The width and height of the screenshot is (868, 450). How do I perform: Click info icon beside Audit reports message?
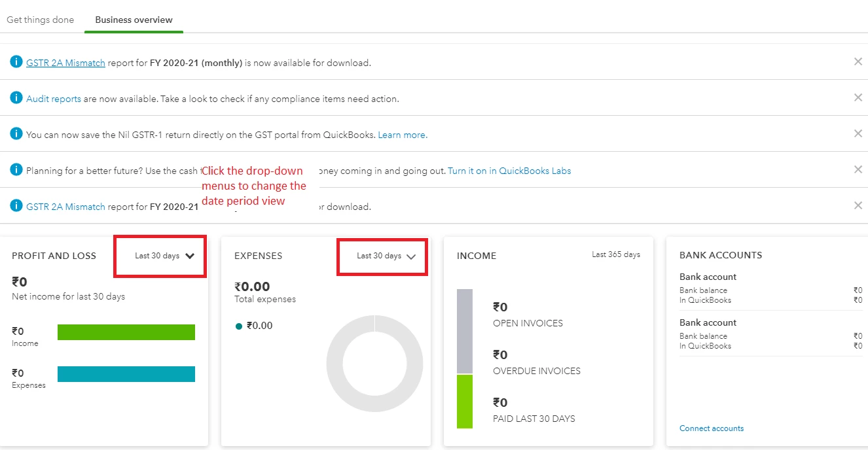pyautogui.click(x=16, y=98)
